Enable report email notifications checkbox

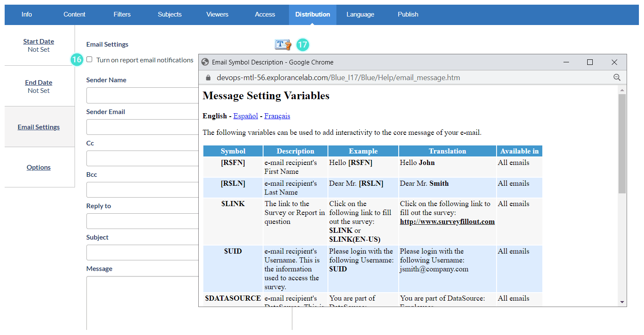(x=89, y=59)
